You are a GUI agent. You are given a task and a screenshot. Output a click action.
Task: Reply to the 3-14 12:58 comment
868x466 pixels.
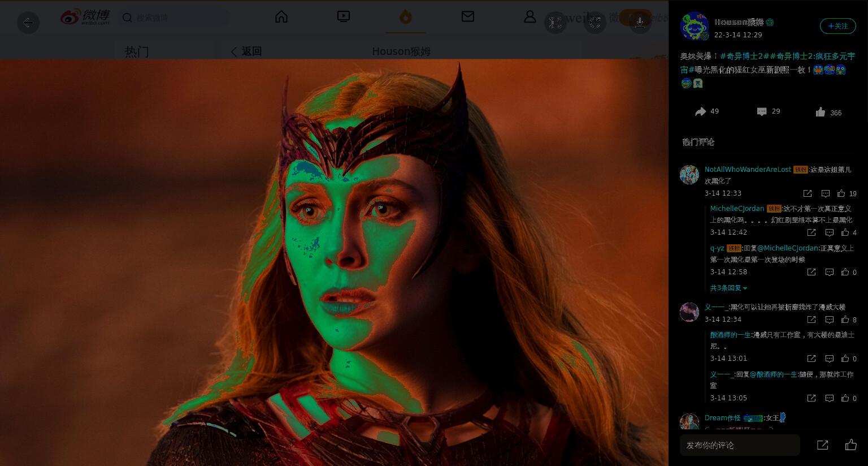click(830, 272)
